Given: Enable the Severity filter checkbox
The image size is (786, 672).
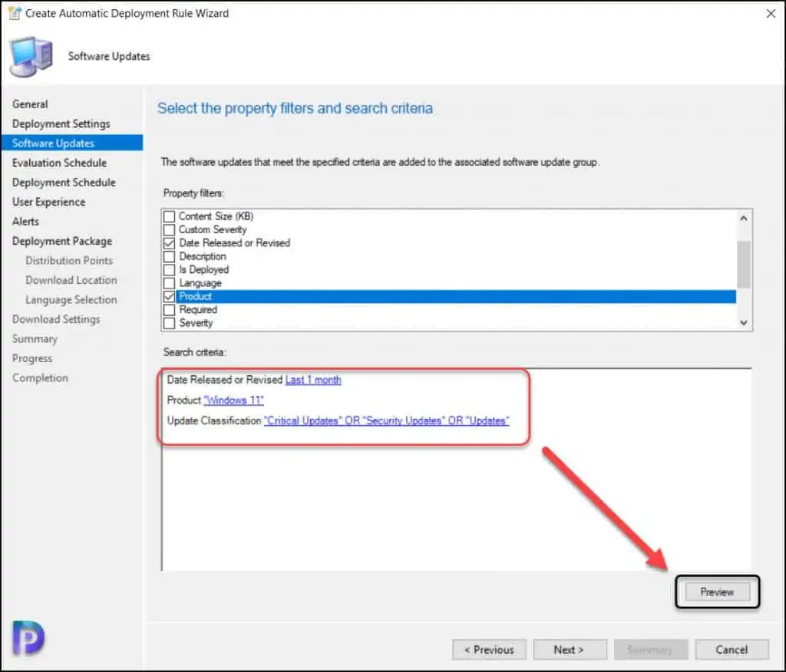Looking at the screenshot, I should 170,324.
